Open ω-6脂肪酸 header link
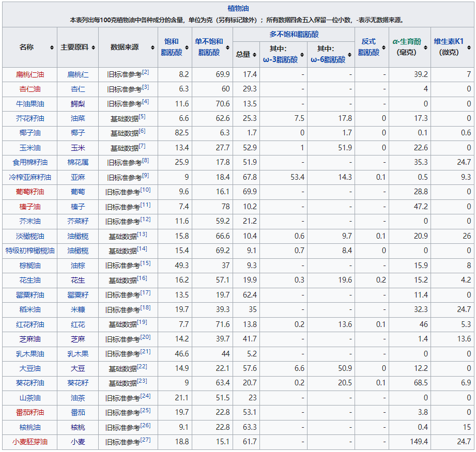Image resolution: width=476 pixels, height=452 pixels. (x=328, y=59)
